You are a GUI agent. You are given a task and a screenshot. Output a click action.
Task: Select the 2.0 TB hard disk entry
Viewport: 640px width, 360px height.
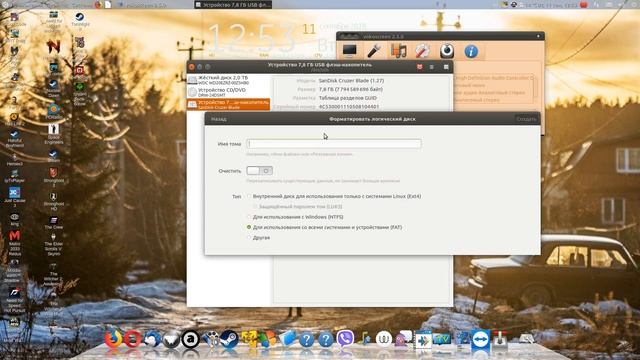pos(229,80)
